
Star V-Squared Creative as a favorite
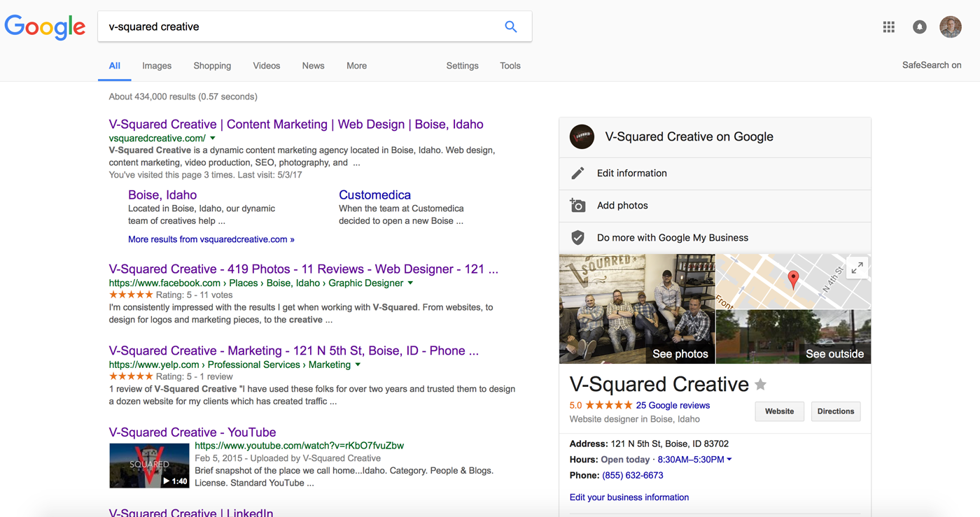click(761, 384)
